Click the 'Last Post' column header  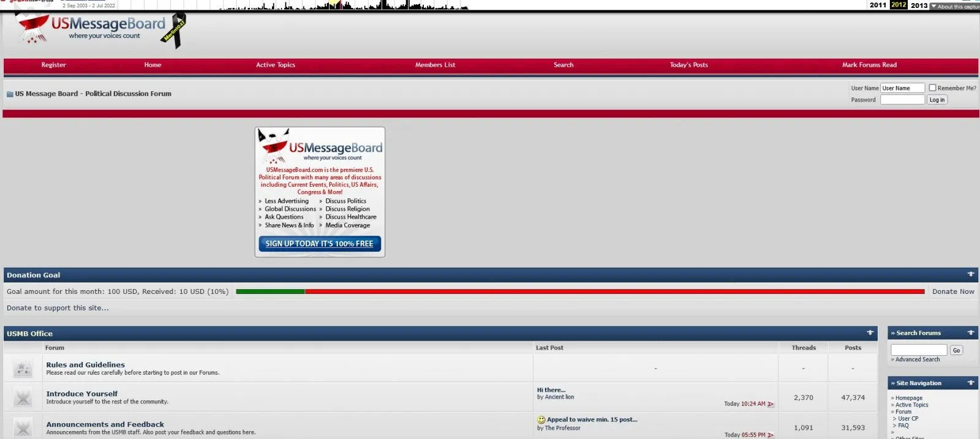click(549, 348)
